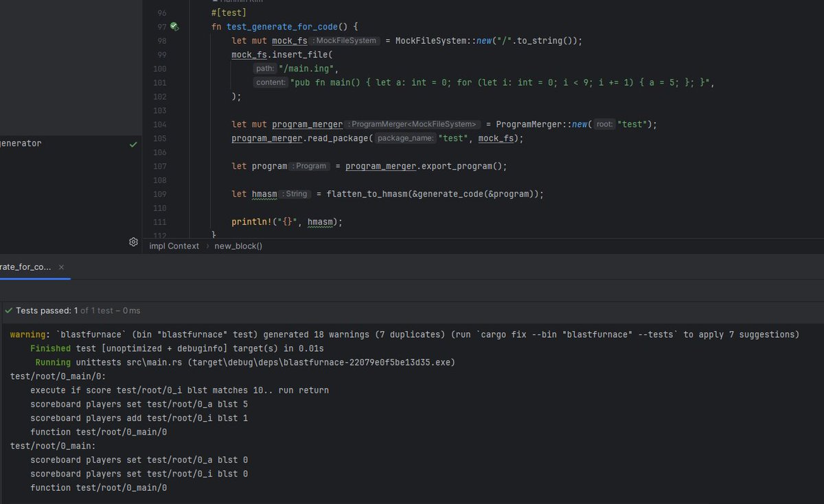Click the Tests passed status message
Screen dimensions: 824x504
pyautogui.click(x=78, y=311)
